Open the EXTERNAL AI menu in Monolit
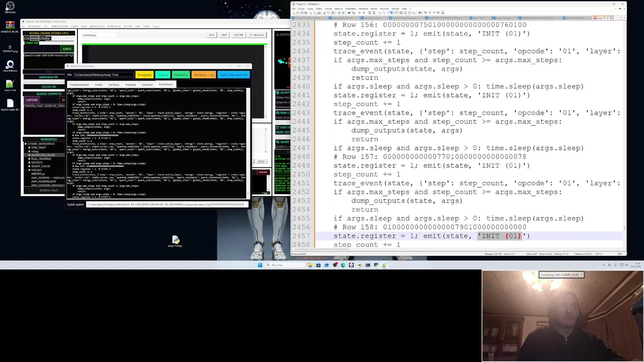The height and width of the screenshot is (362, 644). [114, 26]
